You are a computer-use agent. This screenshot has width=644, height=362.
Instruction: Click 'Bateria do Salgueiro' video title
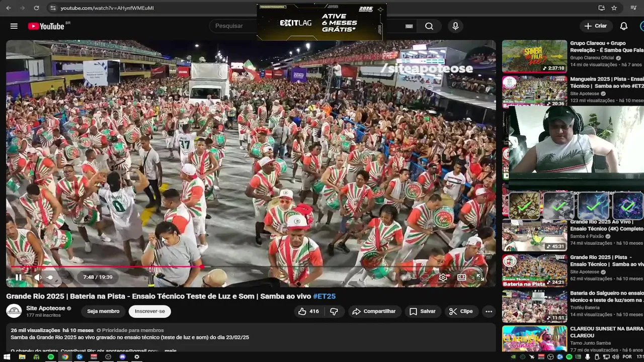click(607, 297)
